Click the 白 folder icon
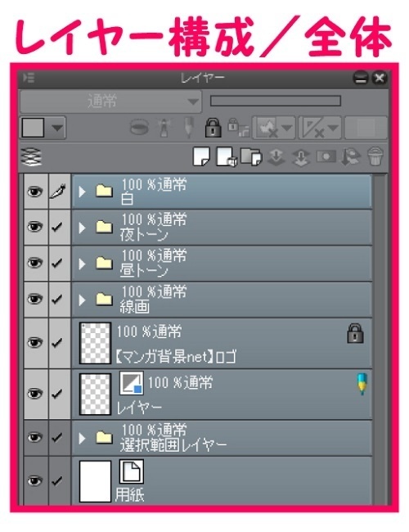This screenshot has width=409, height=532. (104, 191)
